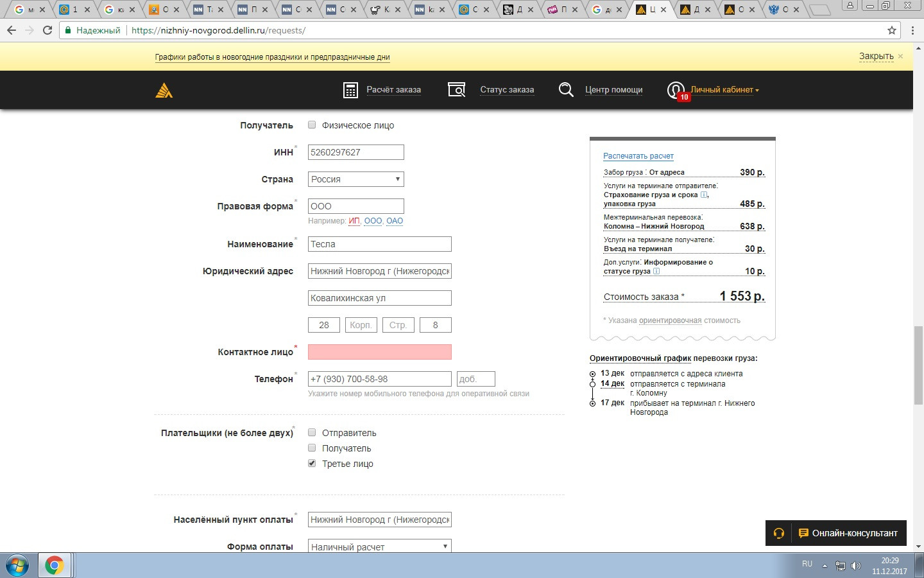Click the active Dellin tab labeled Ц
This screenshot has height=578, width=924.
pyautogui.click(x=652, y=10)
